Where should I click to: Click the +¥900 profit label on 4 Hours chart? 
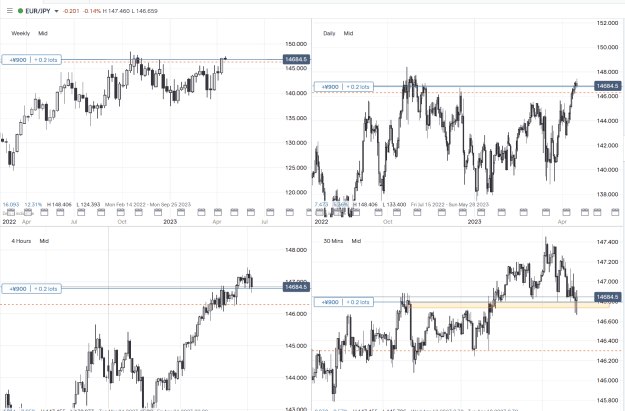[x=17, y=289]
